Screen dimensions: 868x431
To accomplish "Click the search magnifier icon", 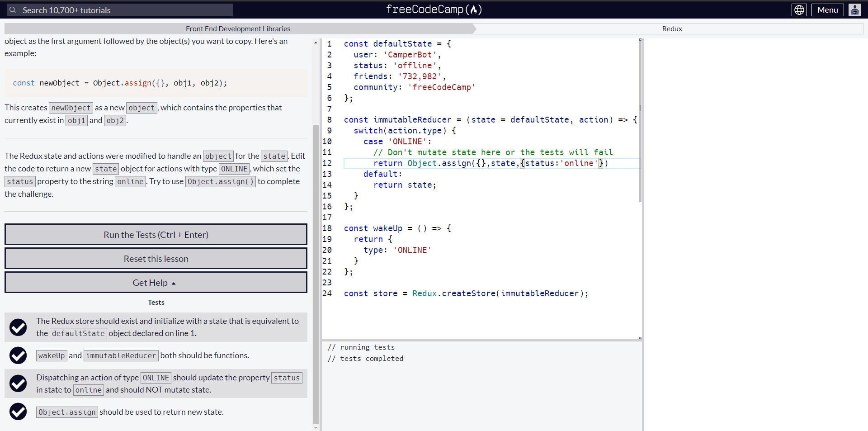I will (13, 10).
